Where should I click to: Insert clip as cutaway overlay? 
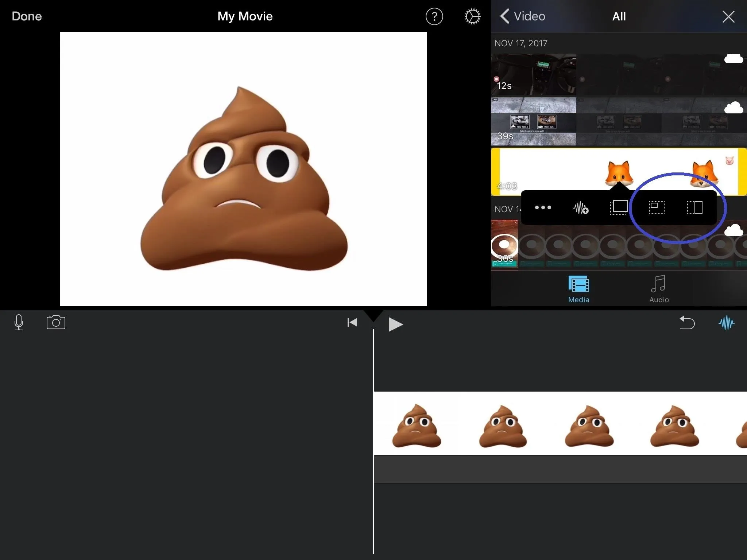(x=619, y=207)
